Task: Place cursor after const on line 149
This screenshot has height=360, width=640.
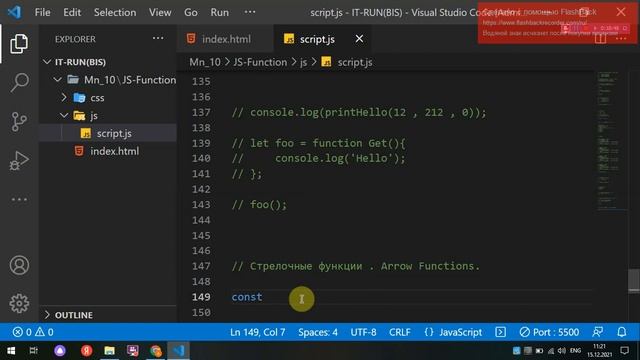Action: (263, 297)
